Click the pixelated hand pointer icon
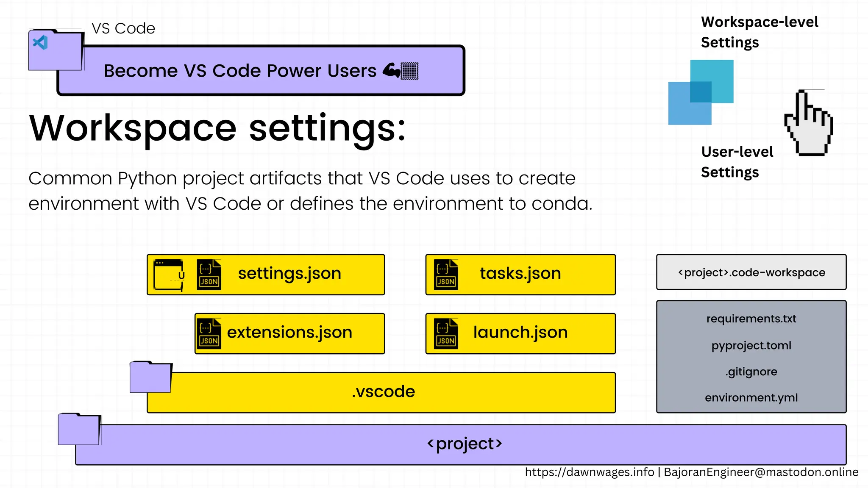This screenshot has width=868, height=488. tap(809, 123)
